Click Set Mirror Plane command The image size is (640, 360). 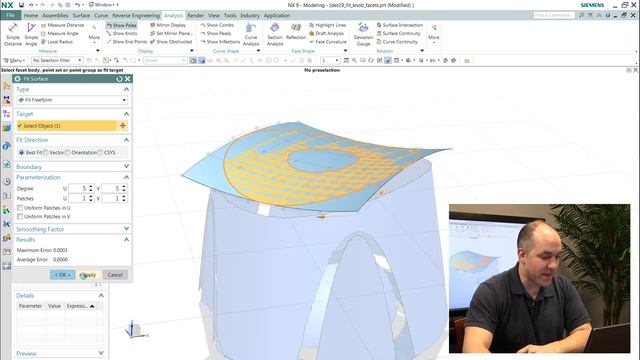pyautogui.click(x=171, y=33)
